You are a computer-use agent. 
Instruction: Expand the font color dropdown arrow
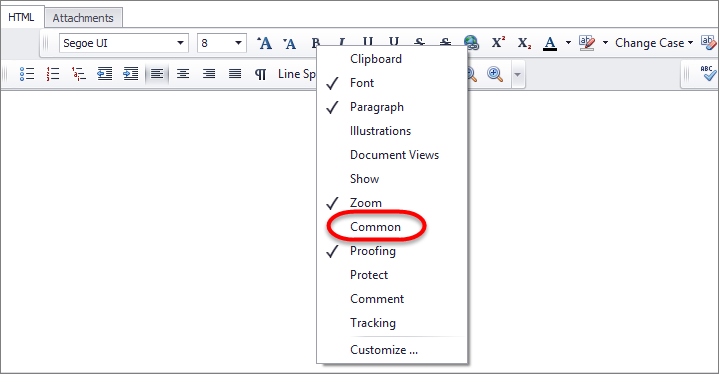coord(568,43)
